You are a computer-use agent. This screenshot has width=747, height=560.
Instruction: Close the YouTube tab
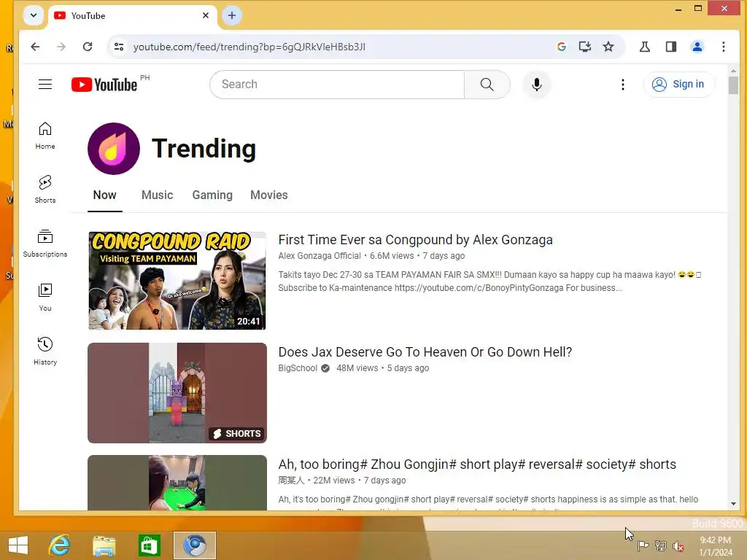[205, 15]
